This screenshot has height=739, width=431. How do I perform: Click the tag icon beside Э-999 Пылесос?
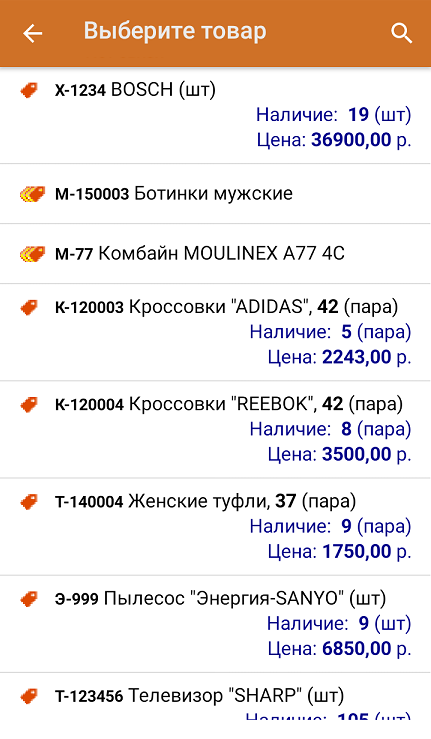point(29,599)
